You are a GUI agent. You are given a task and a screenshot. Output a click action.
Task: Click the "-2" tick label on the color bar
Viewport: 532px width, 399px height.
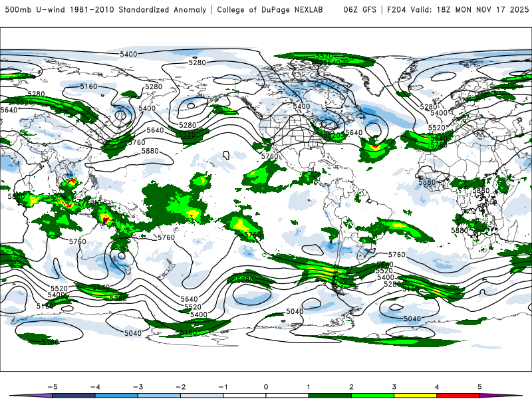click(x=180, y=387)
